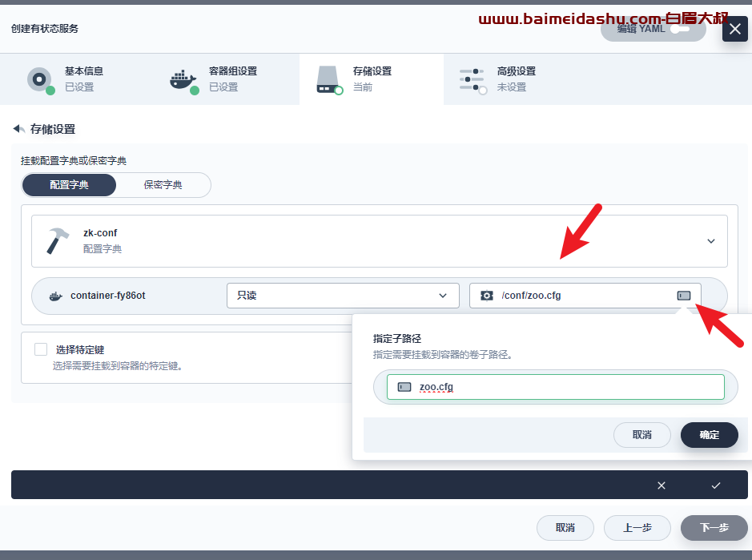Click 取消 in the sub-path popup
The width and height of the screenshot is (752, 560).
point(641,435)
